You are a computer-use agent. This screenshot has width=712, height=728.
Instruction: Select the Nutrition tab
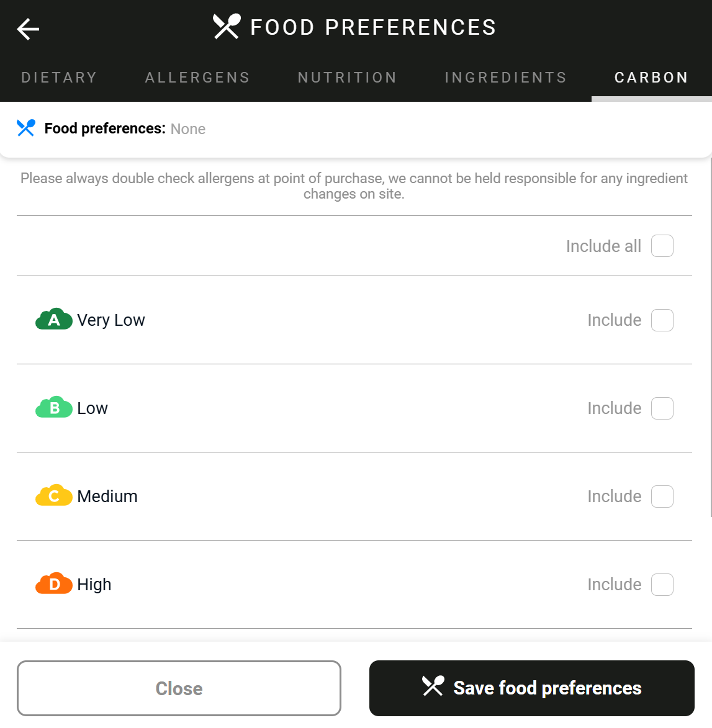click(347, 77)
